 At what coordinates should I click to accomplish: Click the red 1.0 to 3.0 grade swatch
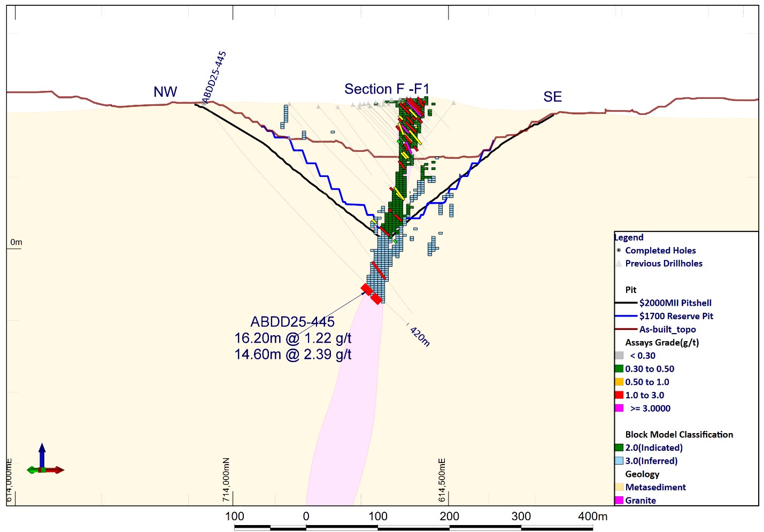[x=619, y=395]
